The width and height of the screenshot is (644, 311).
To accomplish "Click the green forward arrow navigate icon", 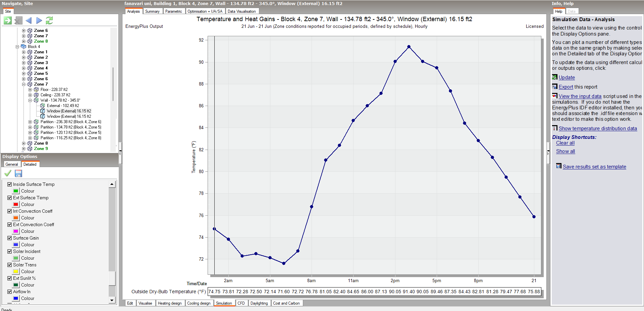I will click(x=8, y=20).
